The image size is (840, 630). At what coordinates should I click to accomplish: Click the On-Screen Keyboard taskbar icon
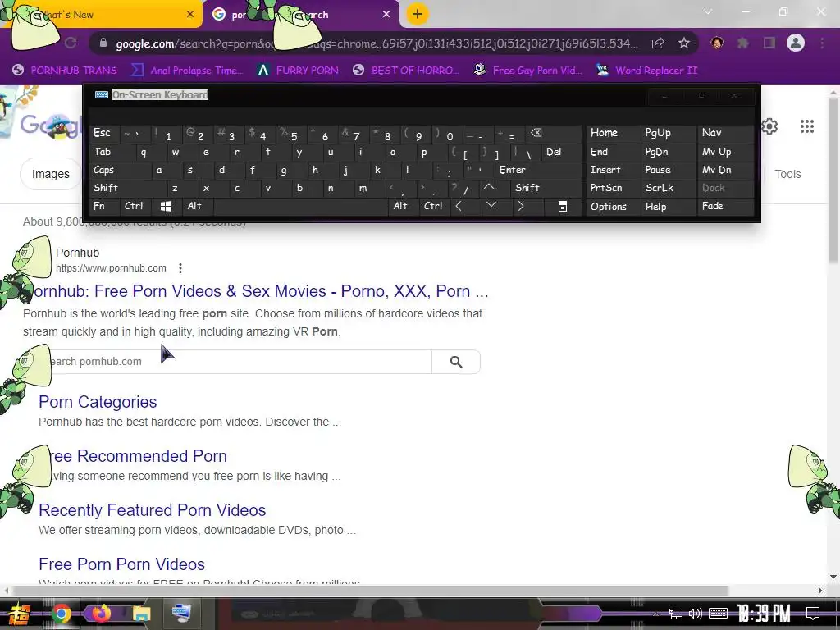[x=181, y=613]
